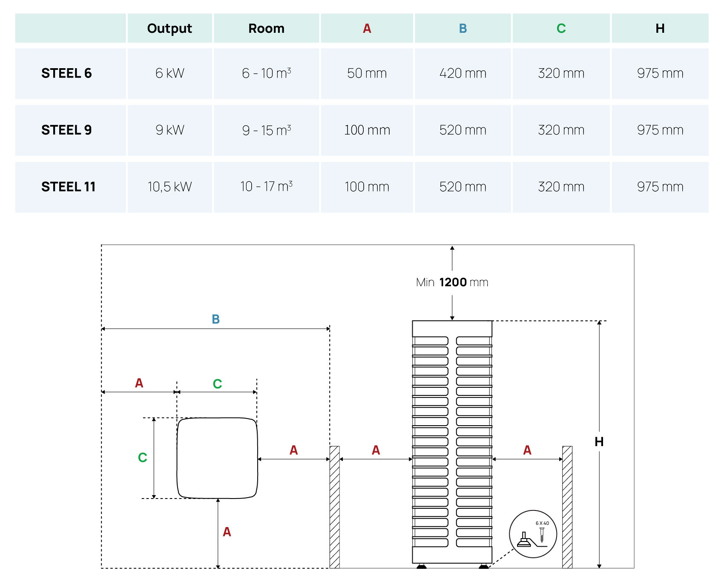Click the top-view heater square outline
This screenshot has width=724, height=588.
point(217,458)
